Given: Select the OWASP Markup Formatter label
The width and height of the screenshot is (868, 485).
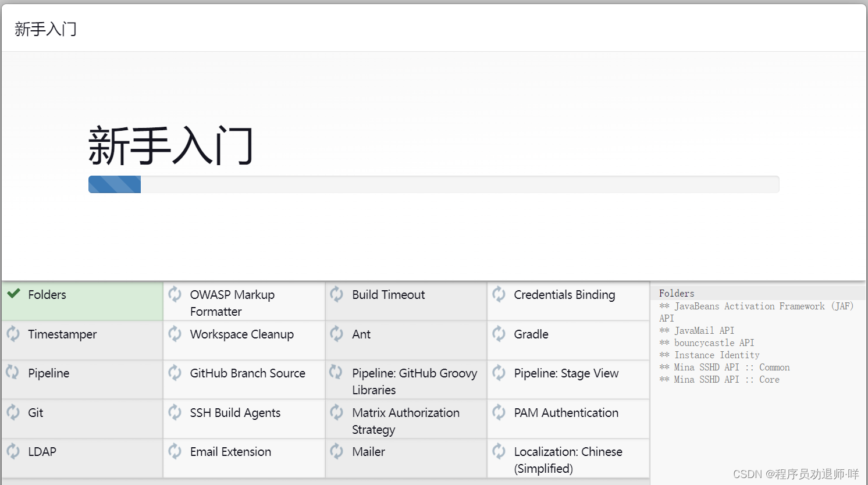Looking at the screenshot, I should click(x=232, y=303).
